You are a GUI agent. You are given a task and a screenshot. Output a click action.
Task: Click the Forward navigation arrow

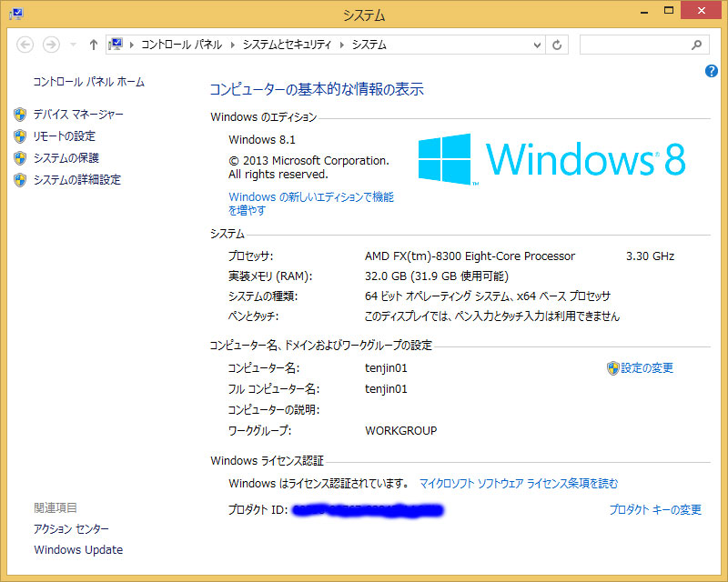point(51,45)
